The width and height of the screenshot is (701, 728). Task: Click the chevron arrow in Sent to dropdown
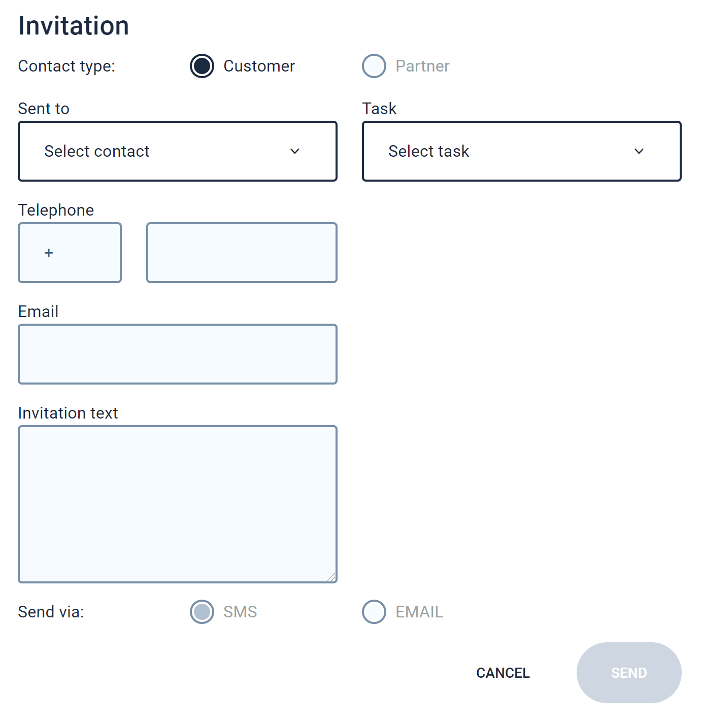tap(295, 151)
